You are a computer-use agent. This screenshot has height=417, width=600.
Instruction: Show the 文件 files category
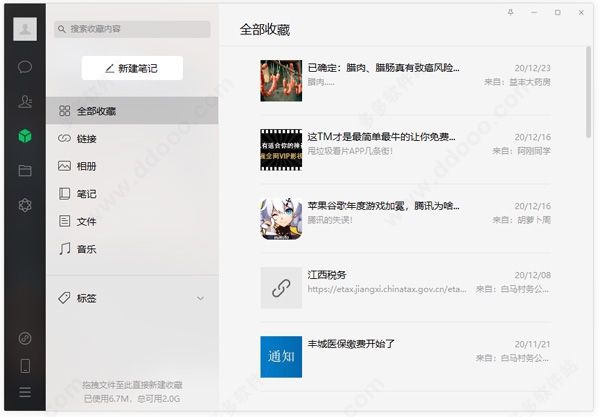(132, 221)
